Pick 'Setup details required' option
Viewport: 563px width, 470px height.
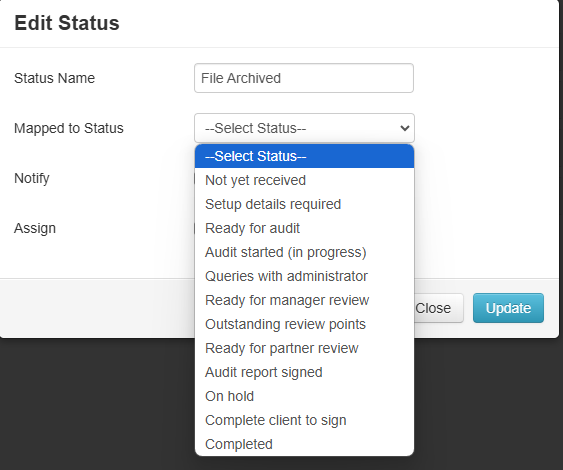pos(304,204)
